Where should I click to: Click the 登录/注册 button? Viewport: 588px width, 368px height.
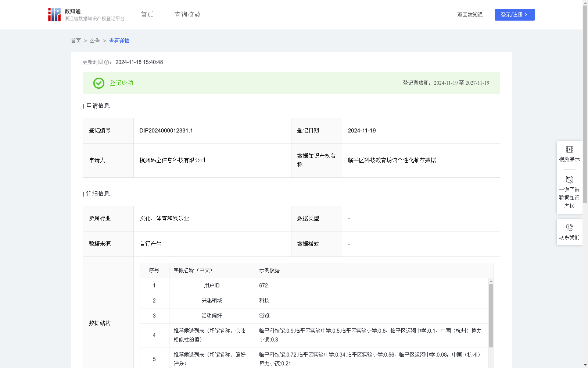coord(514,15)
